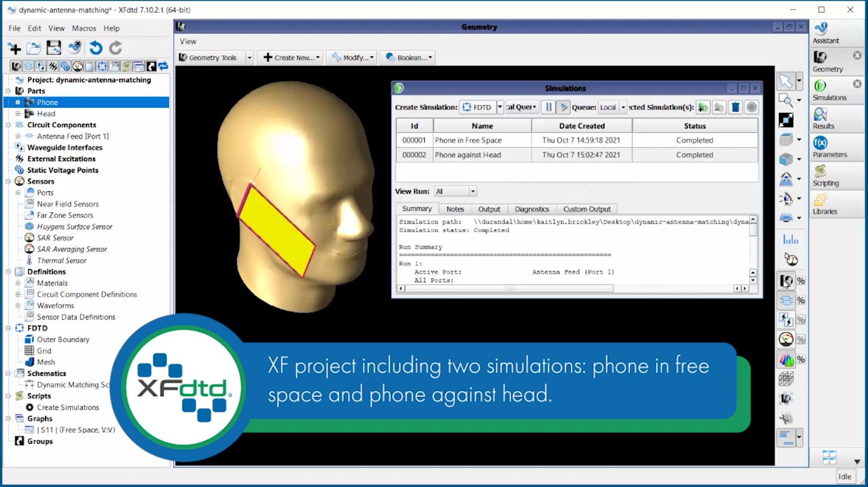Select the zoom tool in the view toolbar
The image size is (868, 487).
pos(786,101)
